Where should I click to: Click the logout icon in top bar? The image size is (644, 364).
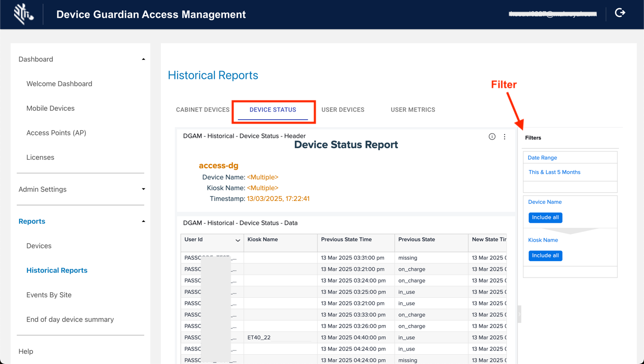(620, 13)
